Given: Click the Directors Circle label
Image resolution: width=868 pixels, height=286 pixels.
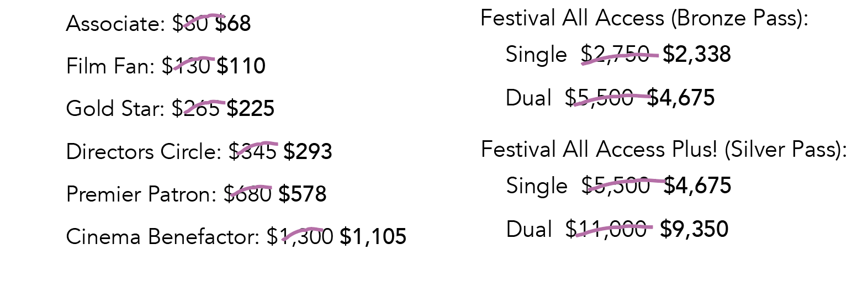Looking at the screenshot, I should (x=144, y=151).
